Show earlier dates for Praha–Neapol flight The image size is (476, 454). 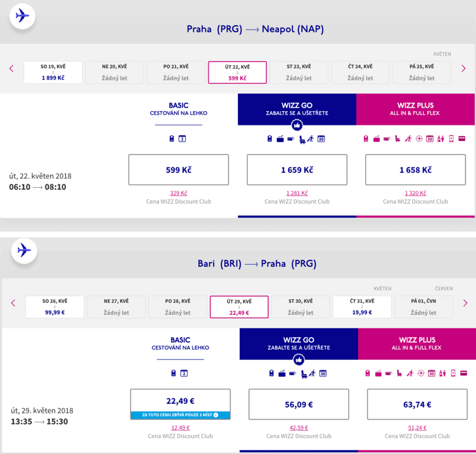(x=11, y=68)
